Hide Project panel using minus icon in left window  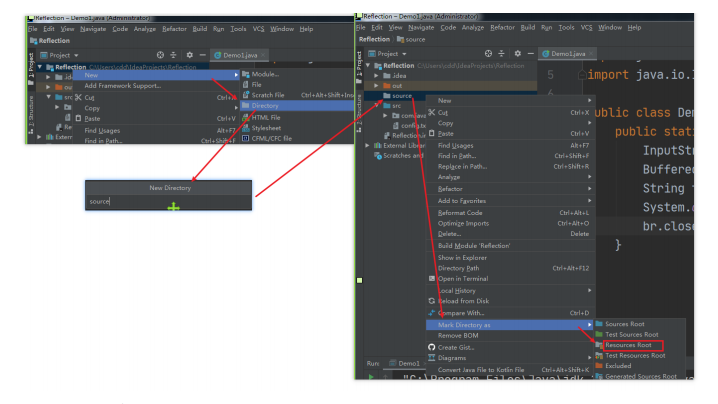(202, 55)
